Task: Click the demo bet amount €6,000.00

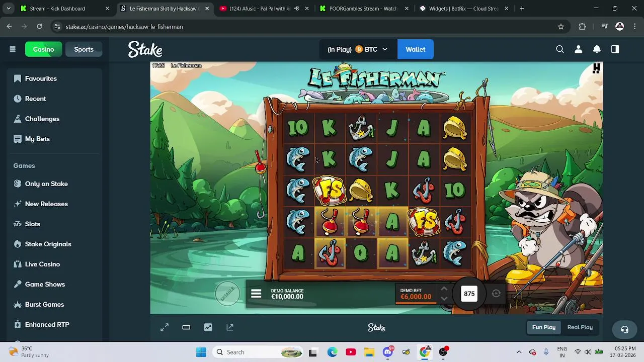Action: 416,297
